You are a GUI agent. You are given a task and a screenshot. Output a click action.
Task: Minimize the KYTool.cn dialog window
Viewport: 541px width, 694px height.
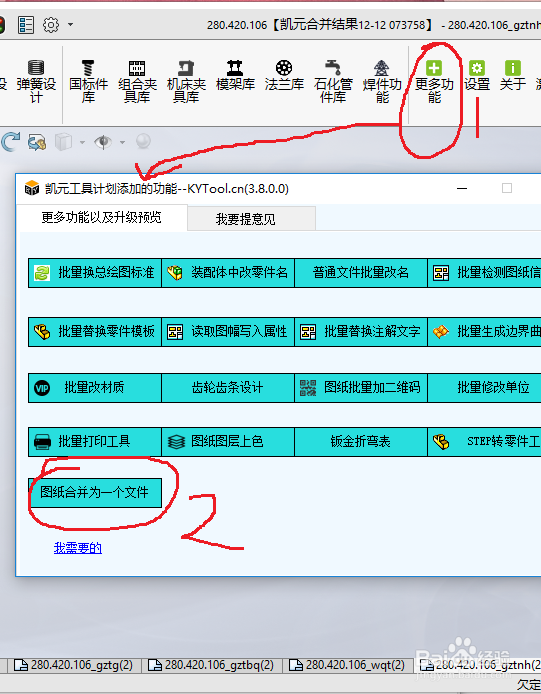(x=462, y=189)
